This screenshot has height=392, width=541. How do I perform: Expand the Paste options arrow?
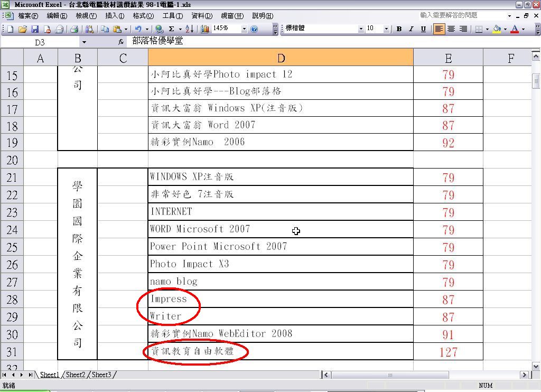(x=126, y=30)
